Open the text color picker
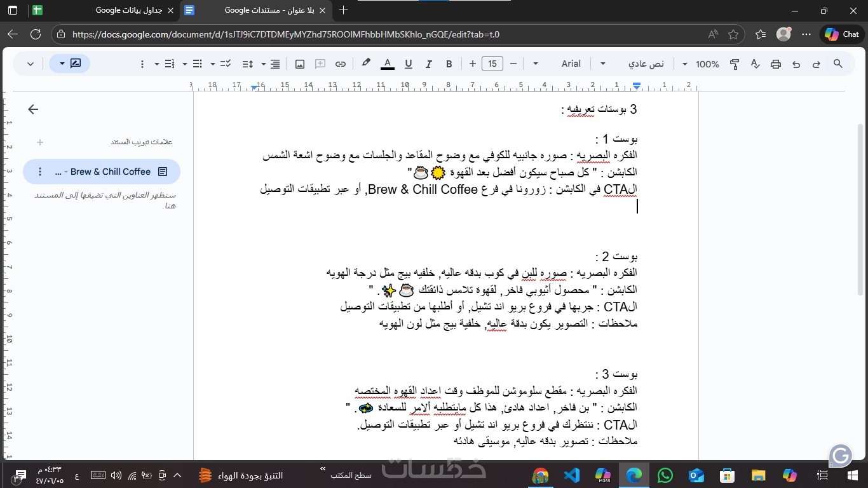Viewport: 868px width, 488px height. click(387, 64)
